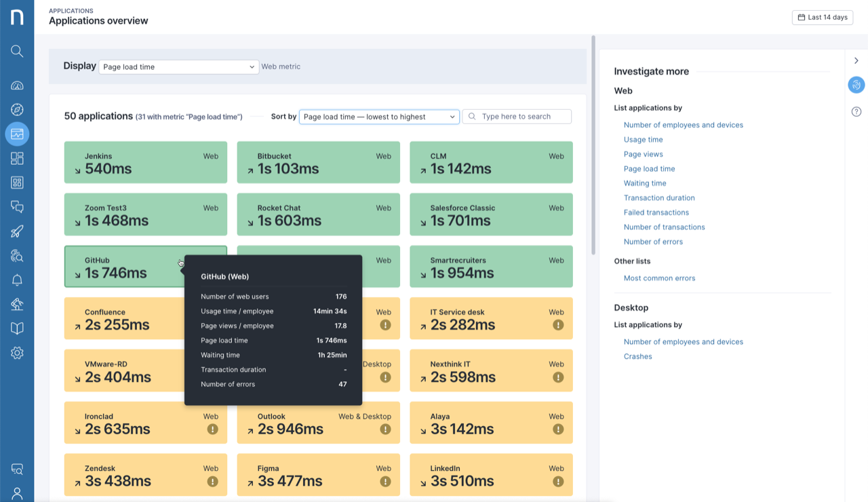This screenshot has height=502, width=868.
Task: Select the highlighted Applications icon in the sidebar
Action: tap(17, 134)
